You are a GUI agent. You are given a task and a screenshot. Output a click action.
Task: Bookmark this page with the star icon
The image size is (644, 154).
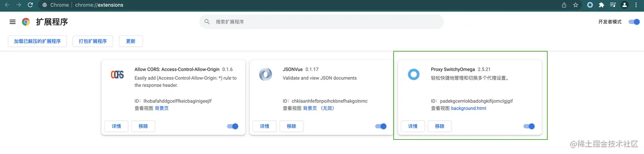coord(576,5)
